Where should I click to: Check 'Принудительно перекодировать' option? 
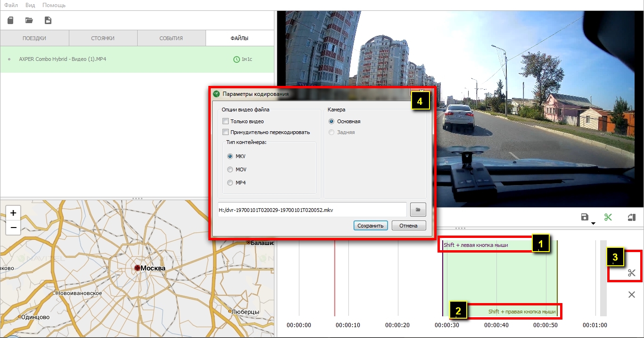click(x=226, y=132)
